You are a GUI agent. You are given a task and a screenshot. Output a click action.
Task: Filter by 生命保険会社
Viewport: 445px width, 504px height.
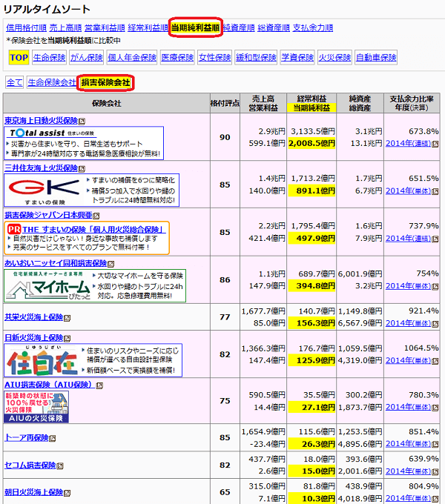pyautogui.click(x=52, y=82)
